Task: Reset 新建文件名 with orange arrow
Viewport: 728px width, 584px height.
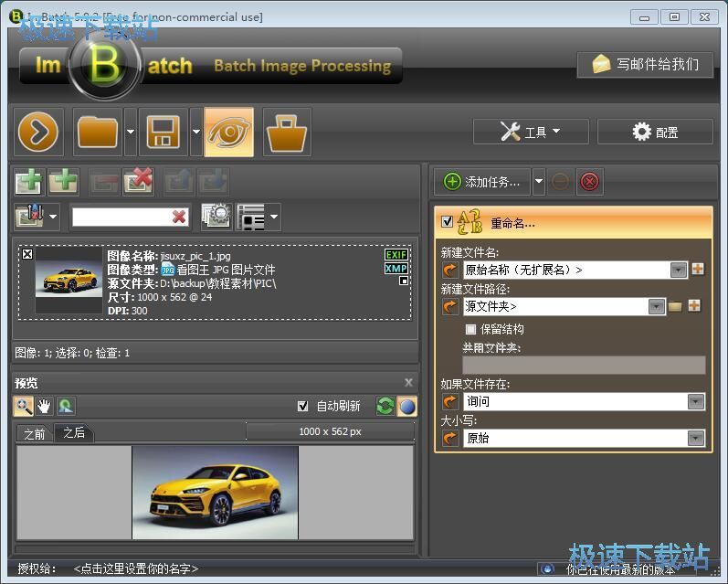Action: coord(450,270)
